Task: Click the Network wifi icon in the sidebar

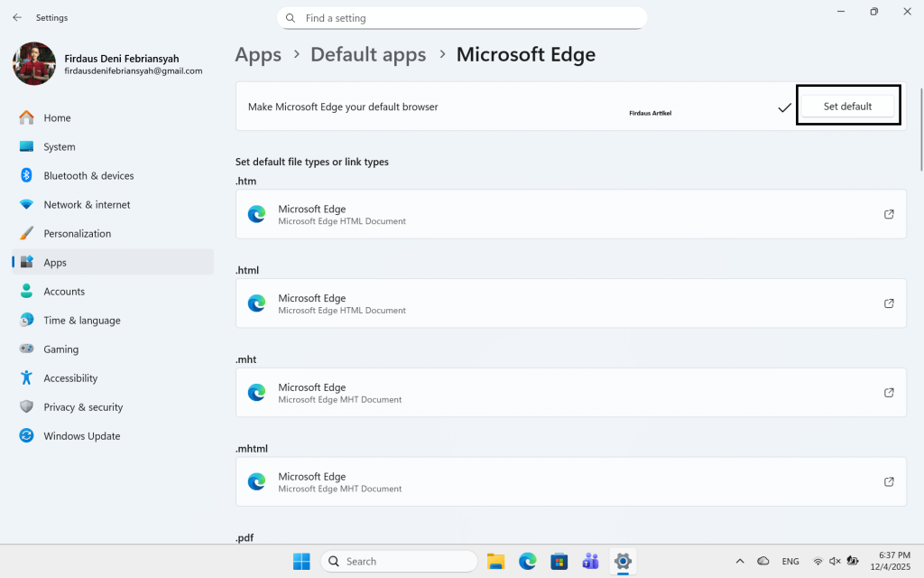Action: coord(26,205)
